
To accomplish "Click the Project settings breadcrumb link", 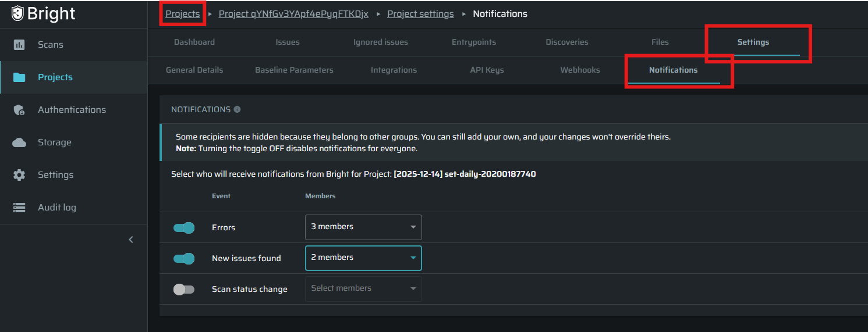I will point(420,13).
